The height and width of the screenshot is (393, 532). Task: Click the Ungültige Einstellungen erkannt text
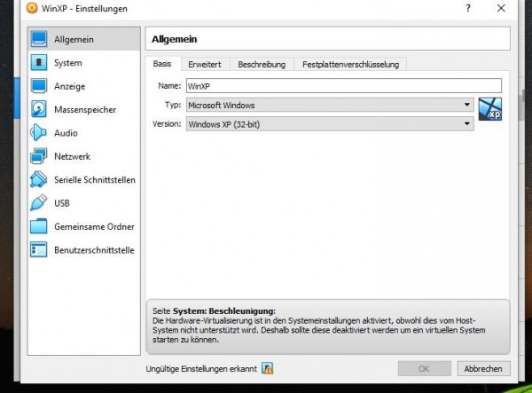click(201, 369)
